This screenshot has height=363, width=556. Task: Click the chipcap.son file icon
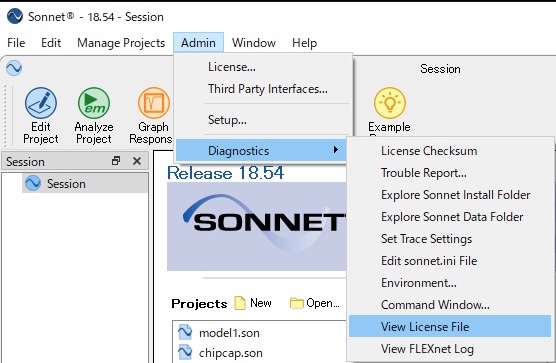point(185,352)
